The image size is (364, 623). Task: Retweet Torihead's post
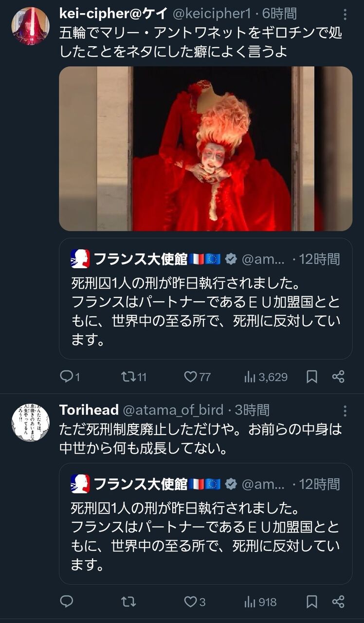point(128,602)
